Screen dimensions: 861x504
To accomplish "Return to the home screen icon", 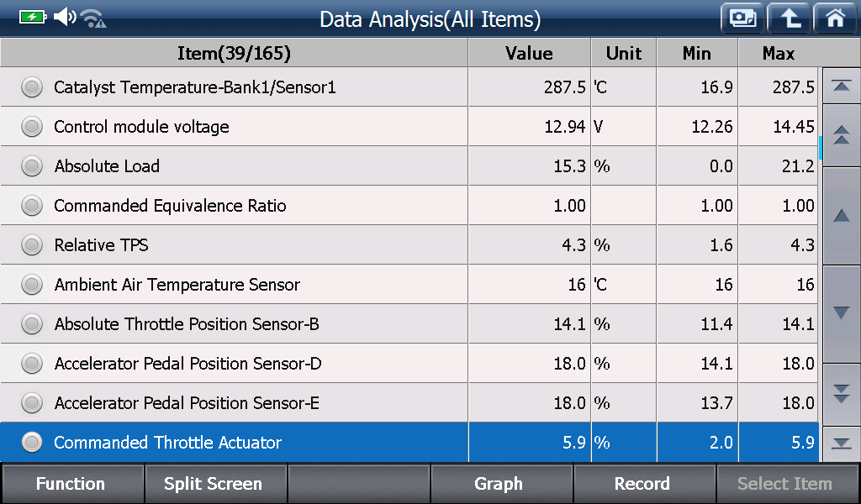I will click(835, 18).
